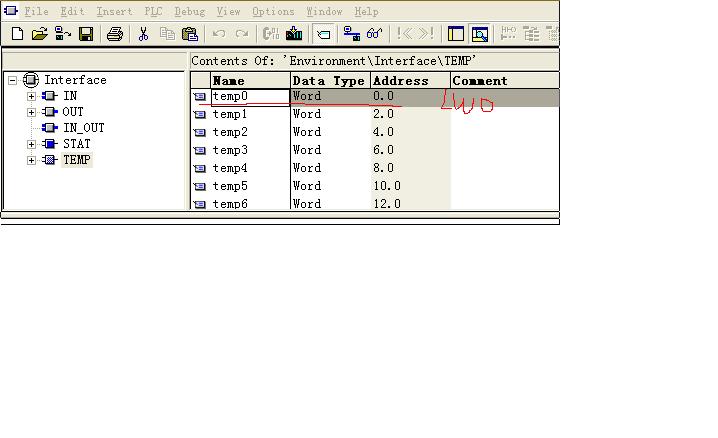This screenshot has height=438, width=718.
Task: Click the Monitor glasses icon
Action: tap(374, 33)
